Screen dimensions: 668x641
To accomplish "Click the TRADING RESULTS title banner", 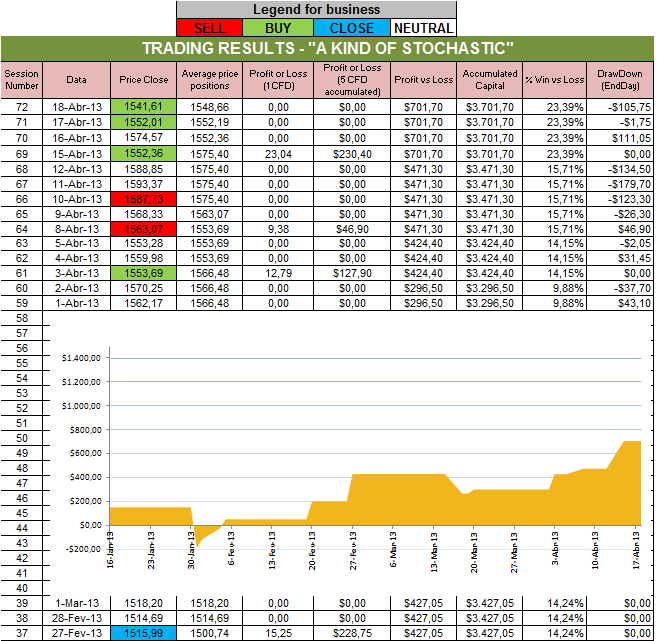I will [327, 49].
